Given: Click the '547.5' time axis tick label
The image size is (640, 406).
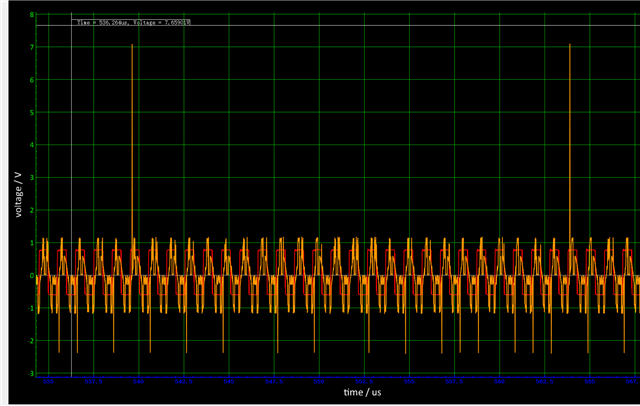Looking at the screenshot, I should click(274, 382).
